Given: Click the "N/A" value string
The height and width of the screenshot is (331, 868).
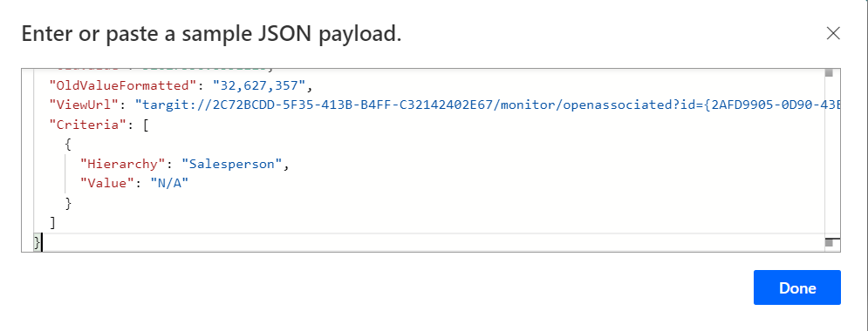Looking at the screenshot, I should point(170,184).
